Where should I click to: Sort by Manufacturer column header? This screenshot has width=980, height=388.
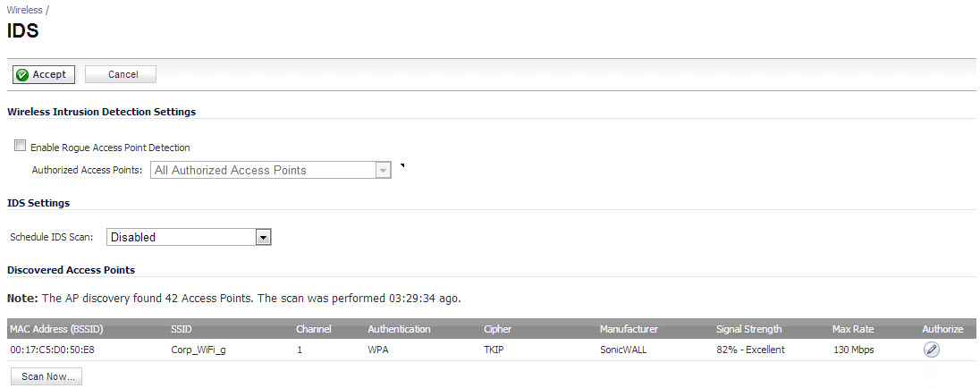click(x=629, y=329)
